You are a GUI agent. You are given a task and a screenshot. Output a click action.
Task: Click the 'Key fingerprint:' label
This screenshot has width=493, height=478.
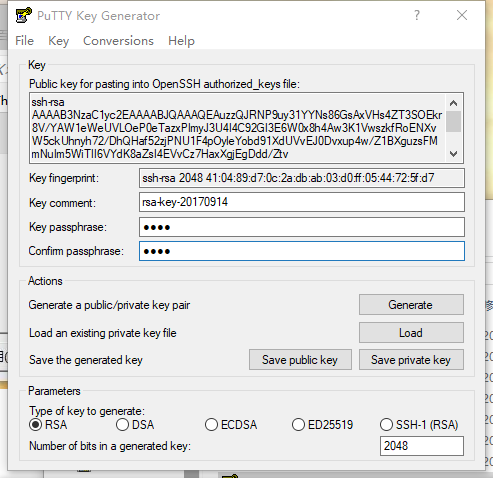coord(64,178)
